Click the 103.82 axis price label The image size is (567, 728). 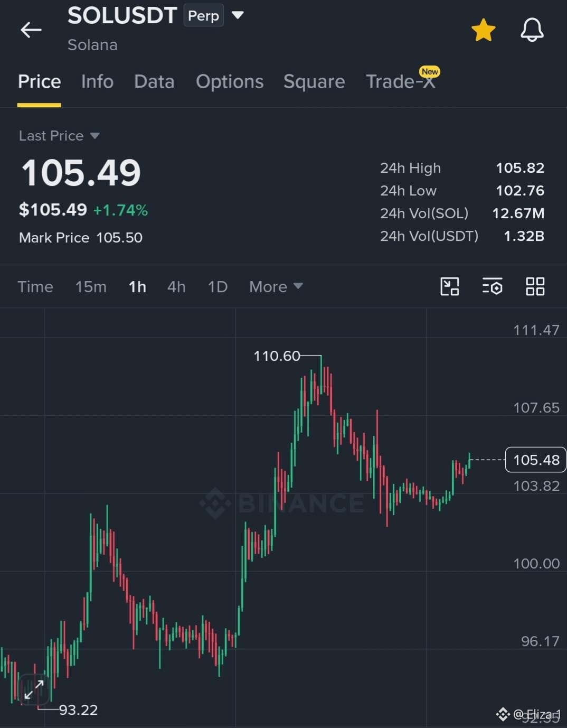click(536, 486)
